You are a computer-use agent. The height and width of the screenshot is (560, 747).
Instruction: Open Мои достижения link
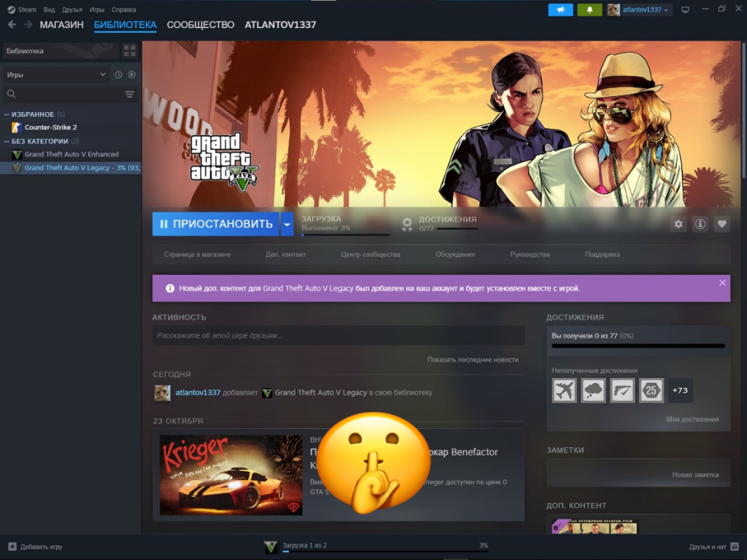(x=693, y=419)
